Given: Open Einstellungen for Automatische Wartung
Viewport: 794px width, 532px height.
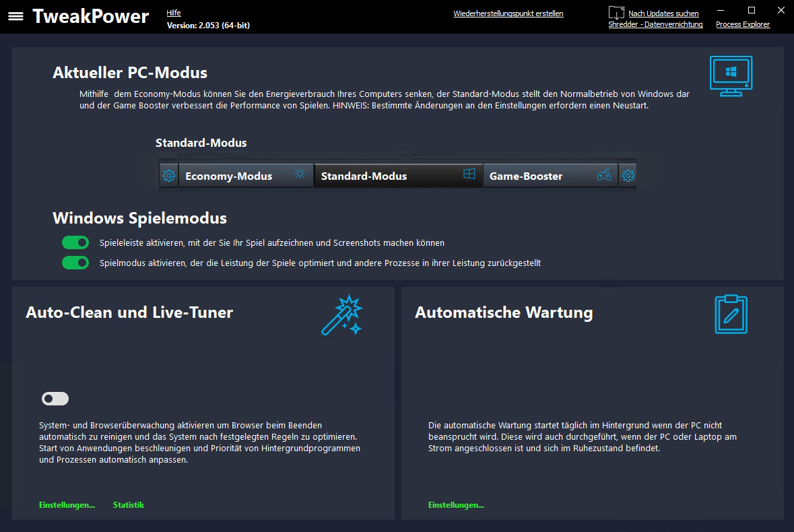Looking at the screenshot, I should tap(456, 505).
